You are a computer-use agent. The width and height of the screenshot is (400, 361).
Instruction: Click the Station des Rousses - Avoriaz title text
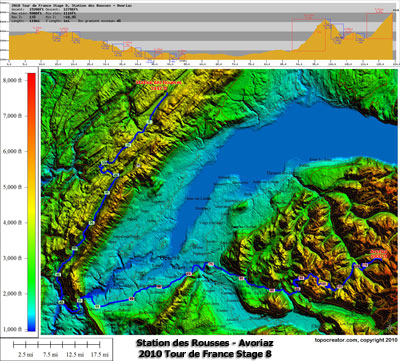click(205, 343)
